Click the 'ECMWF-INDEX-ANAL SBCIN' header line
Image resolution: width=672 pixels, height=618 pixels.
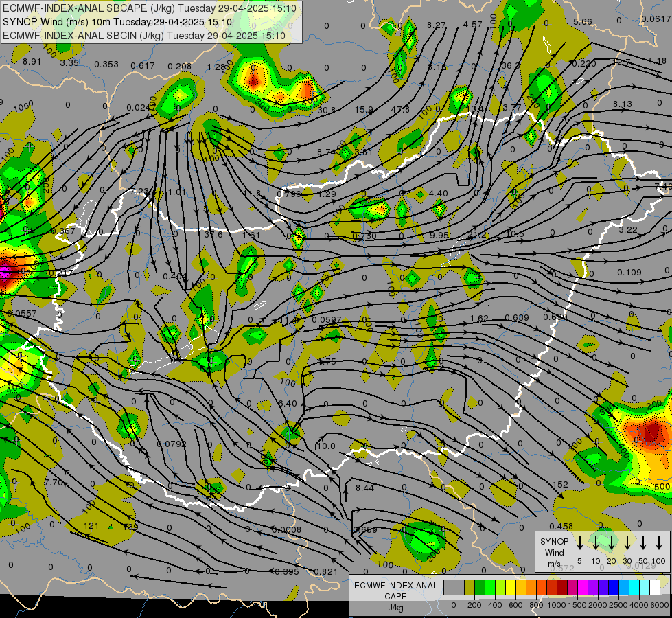coord(143,36)
